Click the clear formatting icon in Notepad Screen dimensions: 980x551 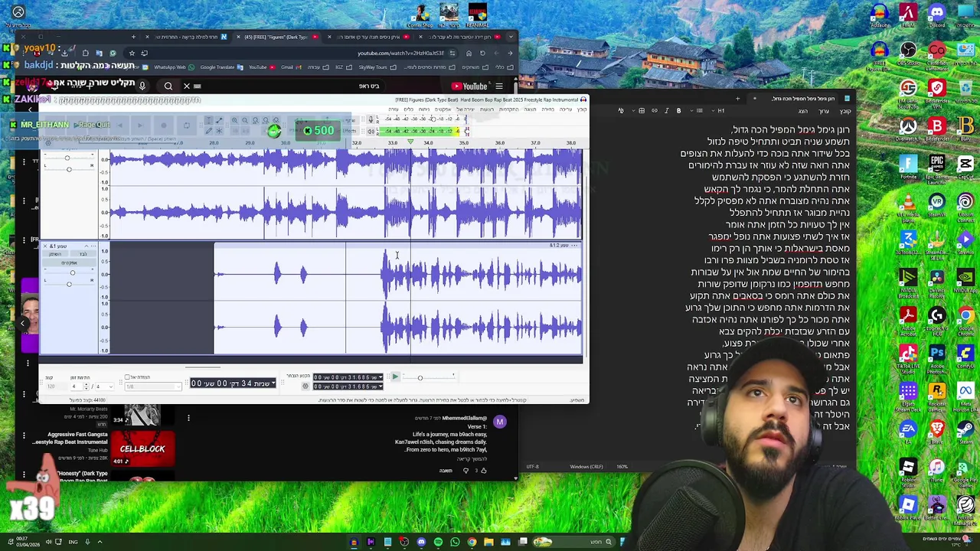click(x=621, y=111)
